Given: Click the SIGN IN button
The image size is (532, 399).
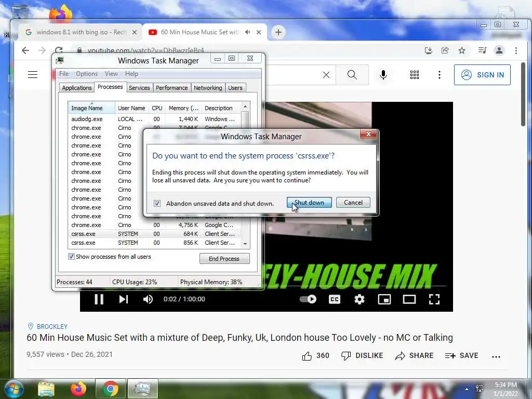Looking at the screenshot, I should click(x=482, y=75).
